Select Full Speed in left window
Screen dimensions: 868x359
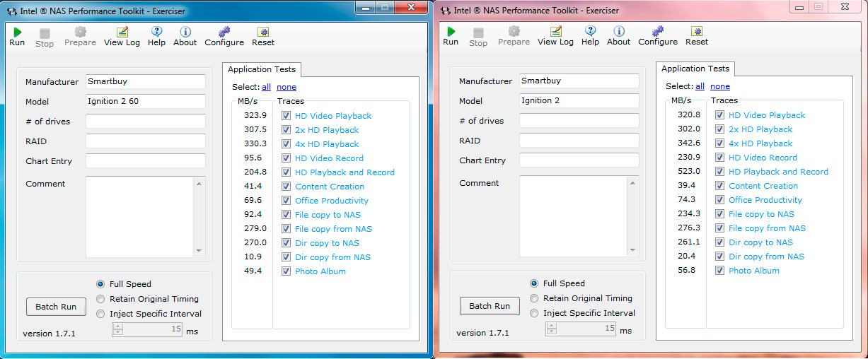tap(100, 284)
